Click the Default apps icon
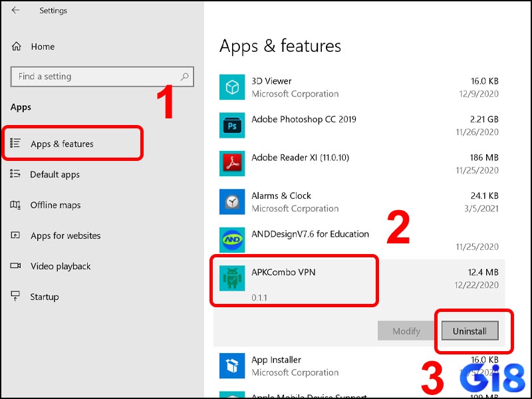 click(x=15, y=174)
